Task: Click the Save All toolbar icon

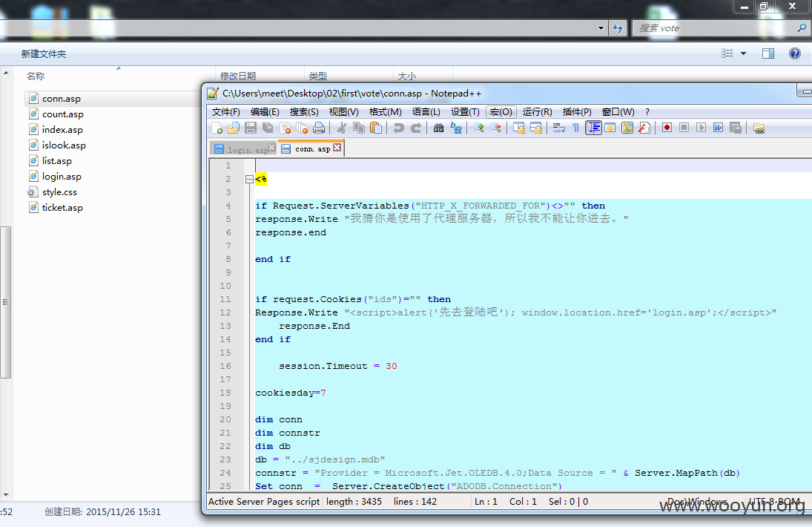Action: point(268,128)
